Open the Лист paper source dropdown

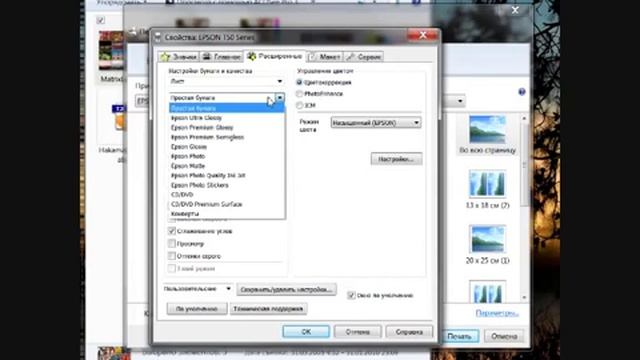227,82
